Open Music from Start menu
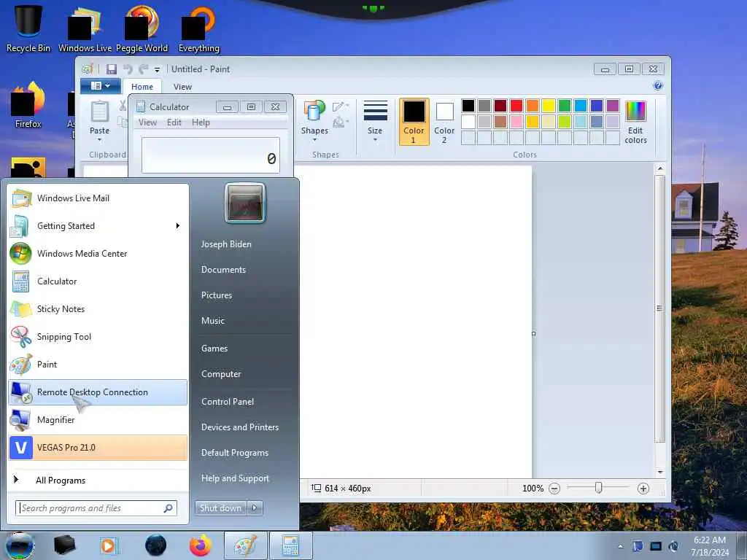Image resolution: width=747 pixels, height=560 pixels. click(212, 321)
